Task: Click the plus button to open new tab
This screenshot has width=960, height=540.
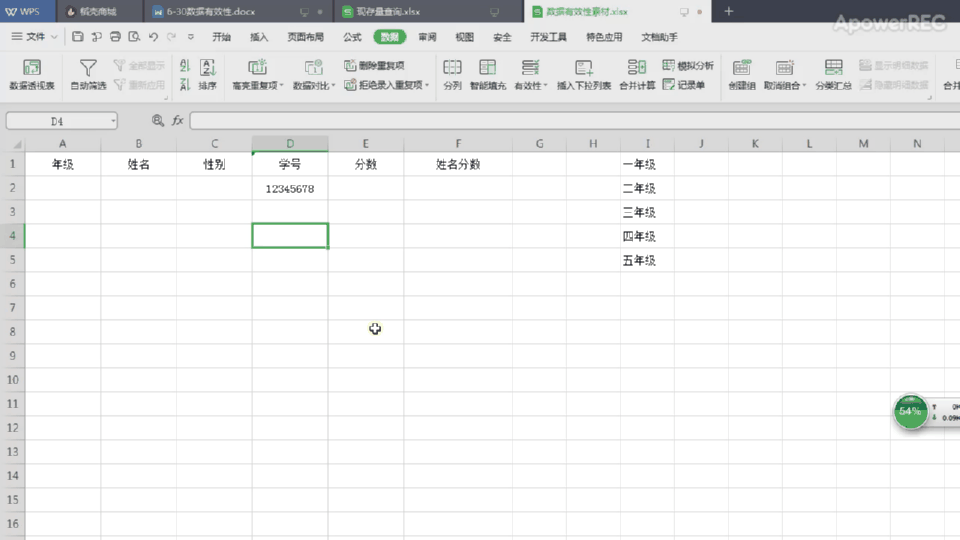Action: coord(728,12)
